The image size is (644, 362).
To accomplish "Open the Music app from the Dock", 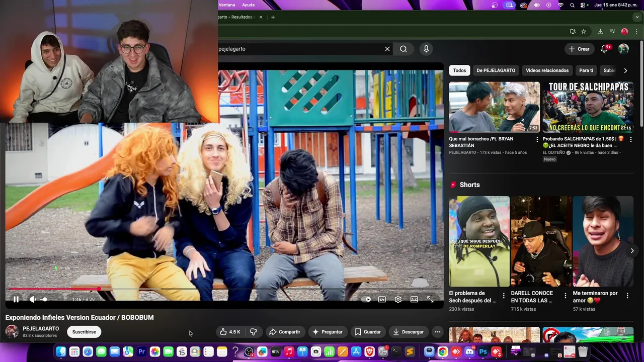I will pos(289,352).
